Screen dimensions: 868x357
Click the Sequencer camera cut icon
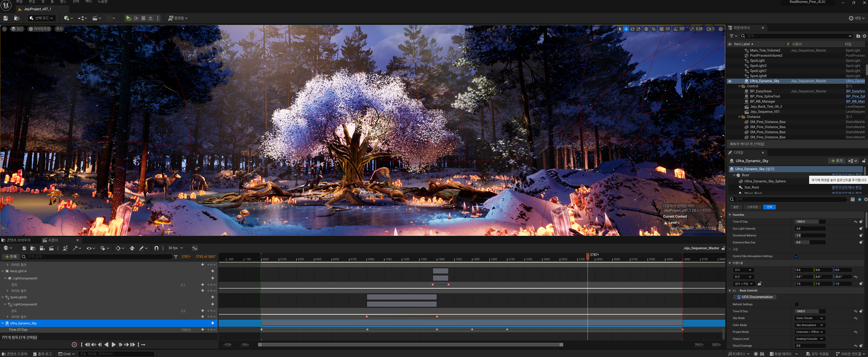click(x=42, y=248)
